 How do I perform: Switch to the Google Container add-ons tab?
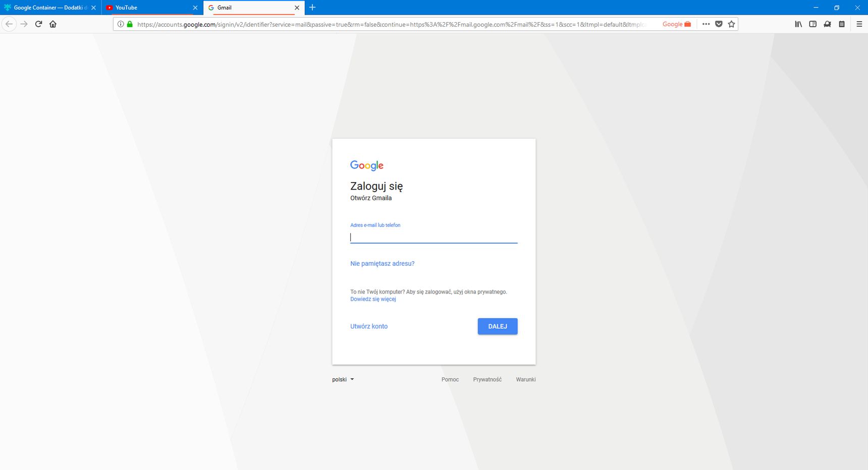tap(50, 8)
